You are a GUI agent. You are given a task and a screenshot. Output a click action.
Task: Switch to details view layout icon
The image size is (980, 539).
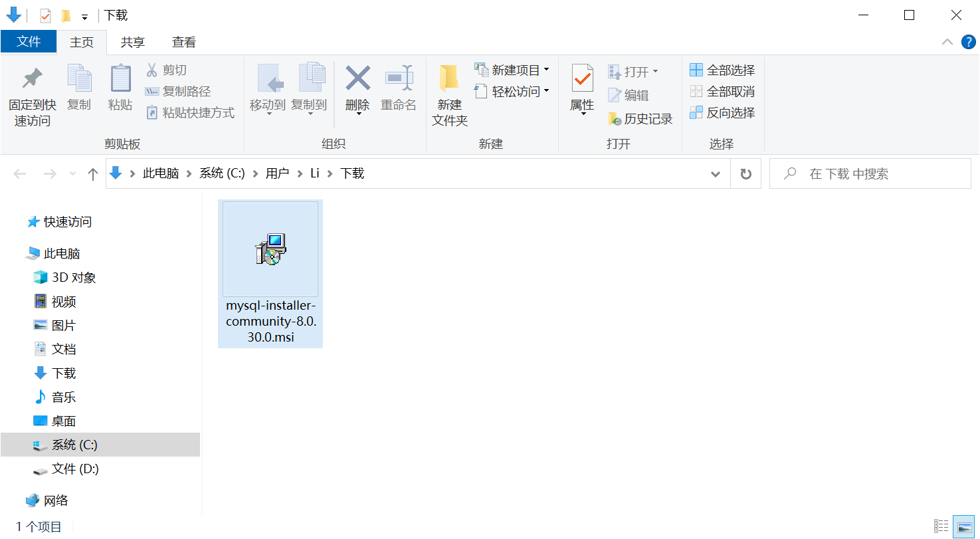(941, 526)
